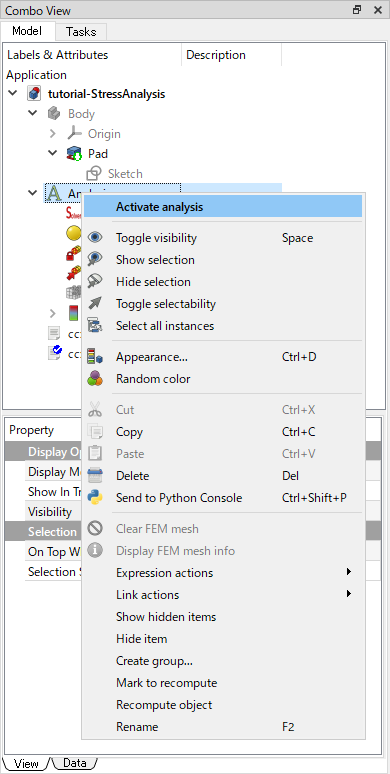
Task: Click results gradient pipeline icon
Action: click(73, 313)
